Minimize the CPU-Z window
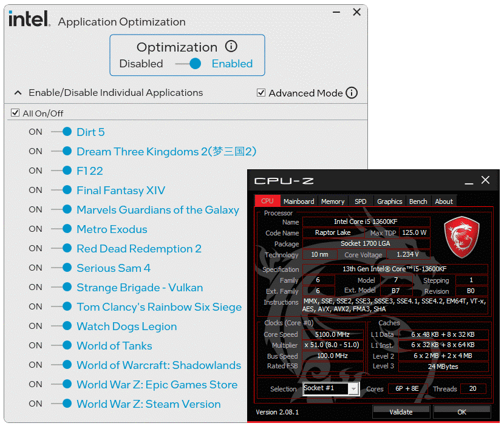 [469, 182]
